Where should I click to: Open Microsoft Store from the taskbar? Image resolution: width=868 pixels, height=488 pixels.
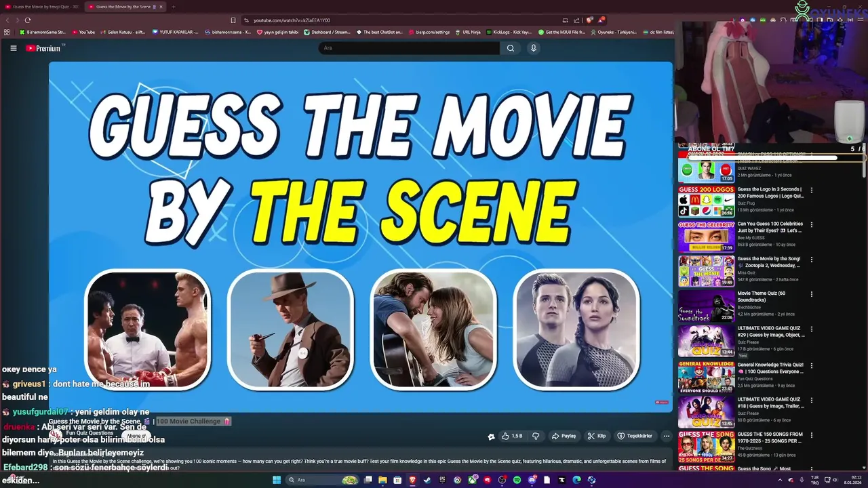397,480
